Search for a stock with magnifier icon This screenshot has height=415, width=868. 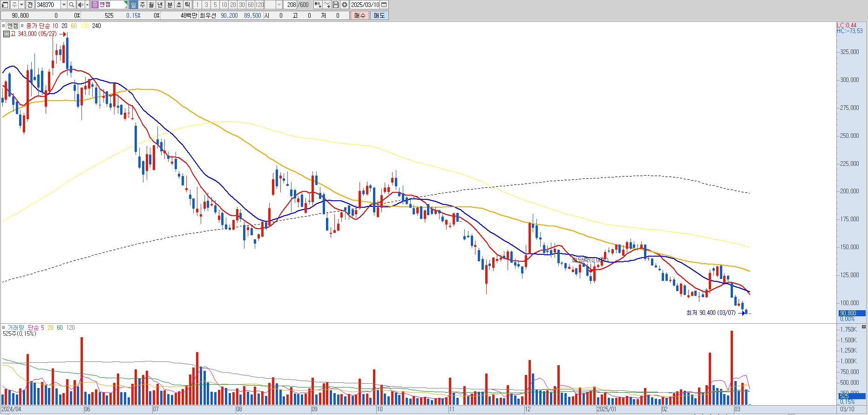point(72,5)
